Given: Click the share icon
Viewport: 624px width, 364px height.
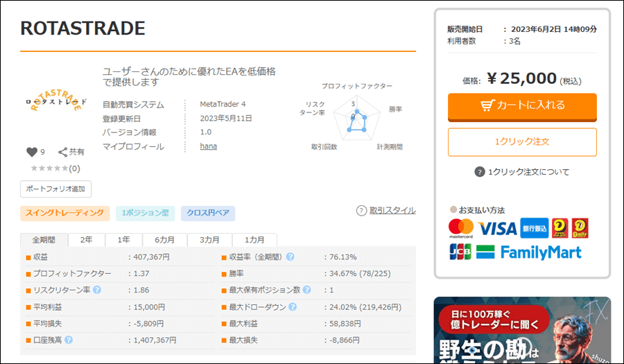Looking at the screenshot, I should click(62, 152).
